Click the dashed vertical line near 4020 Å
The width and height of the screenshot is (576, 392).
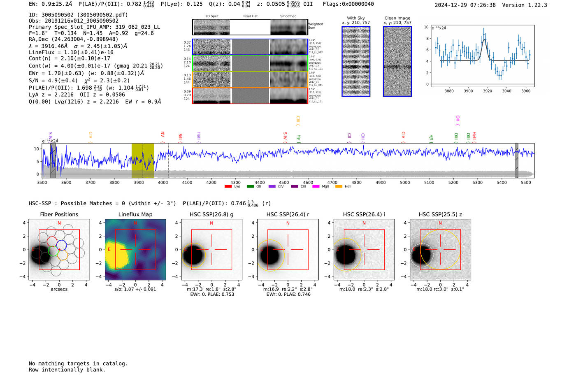pyautogui.click(x=168, y=160)
